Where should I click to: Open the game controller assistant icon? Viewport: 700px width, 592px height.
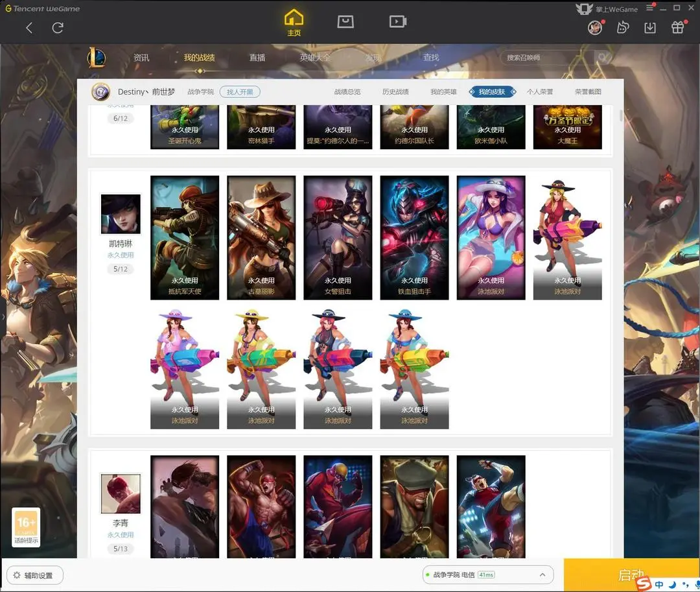point(622,28)
